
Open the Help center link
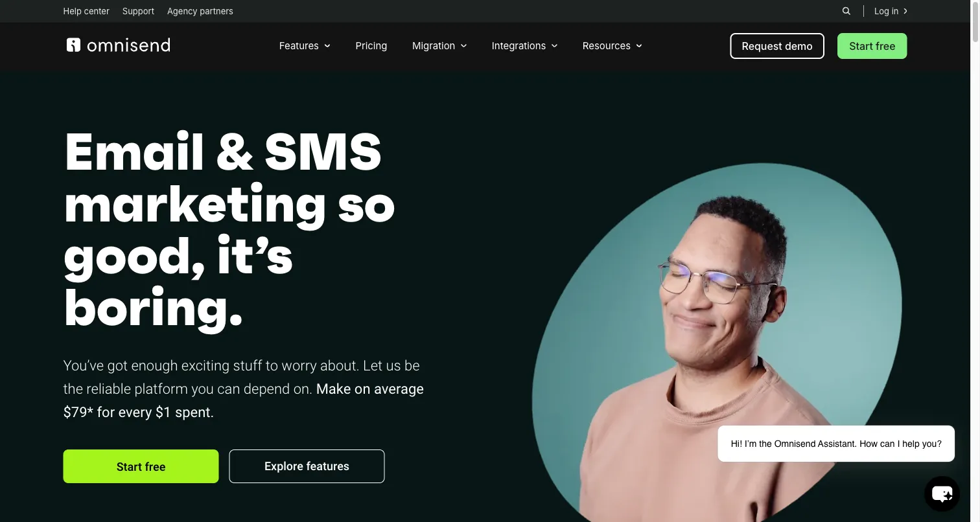coord(86,11)
